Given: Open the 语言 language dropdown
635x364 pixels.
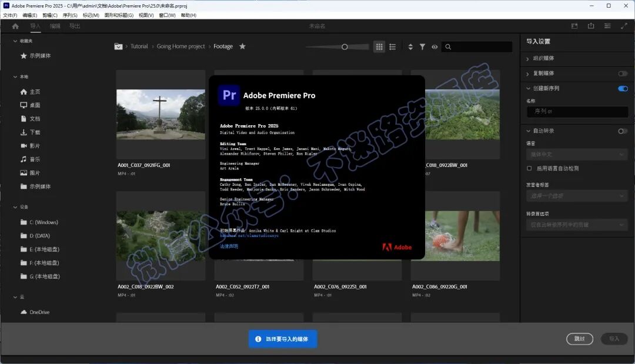Looking at the screenshot, I should [577, 154].
